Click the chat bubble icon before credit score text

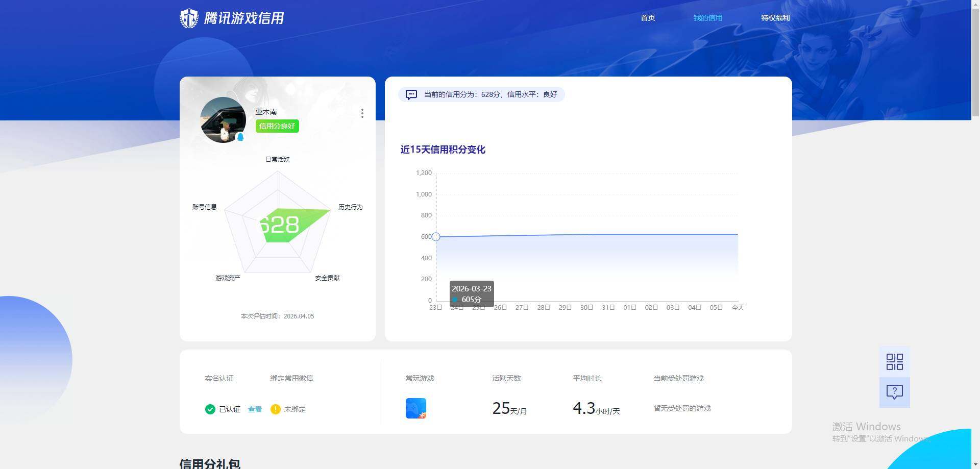pyautogui.click(x=411, y=94)
